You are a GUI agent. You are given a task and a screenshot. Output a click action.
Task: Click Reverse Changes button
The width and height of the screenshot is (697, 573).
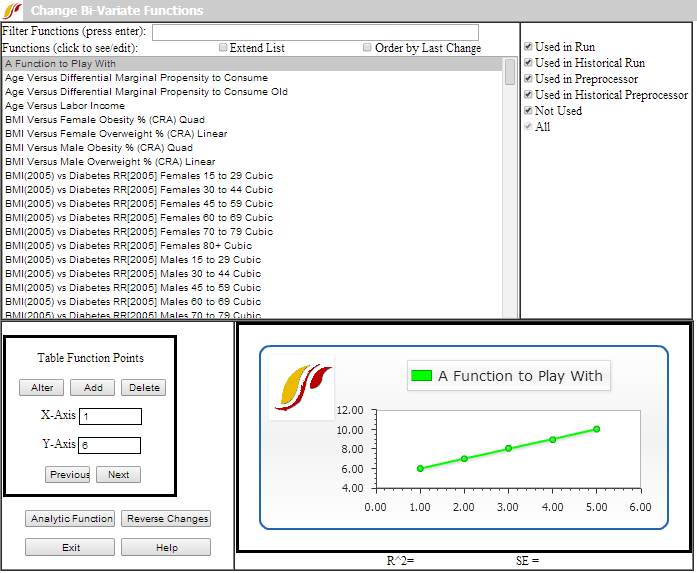point(166,519)
